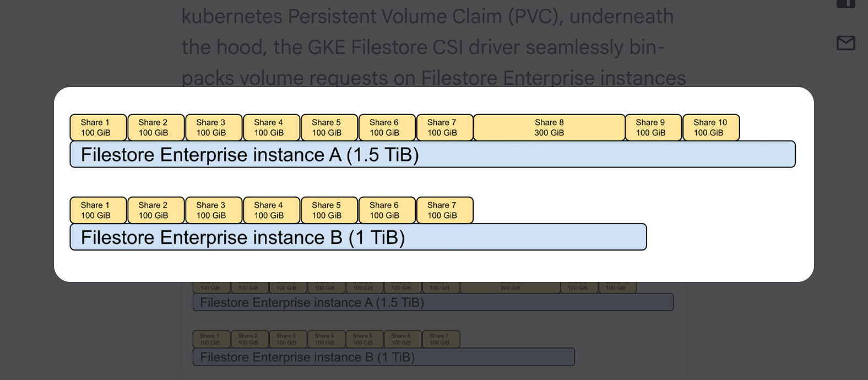This screenshot has width=868, height=380.
Task: Click Filestore Enterprise instance A (1.5 TiB) bar
Action: coord(432,155)
